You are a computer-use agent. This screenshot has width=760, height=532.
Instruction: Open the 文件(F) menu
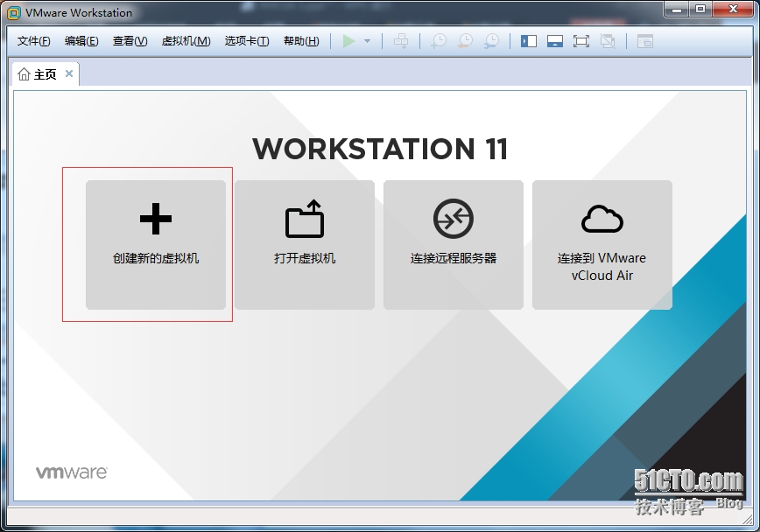click(33, 41)
